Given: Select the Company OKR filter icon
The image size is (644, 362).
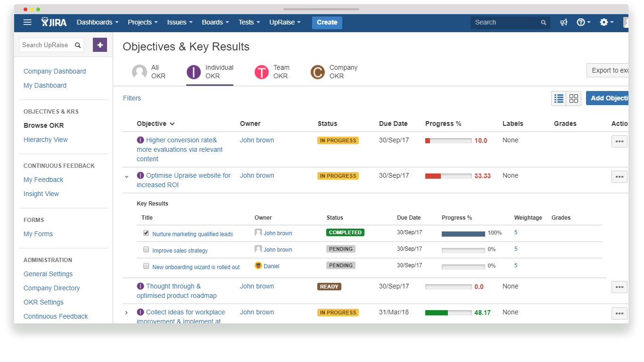Looking at the screenshot, I should click(317, 72).
